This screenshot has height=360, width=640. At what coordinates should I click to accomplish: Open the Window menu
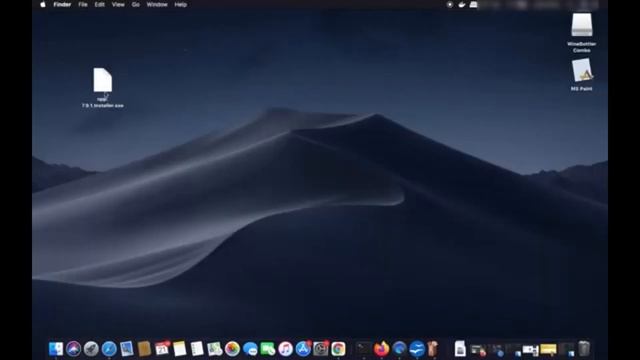(x=157, y=4)
